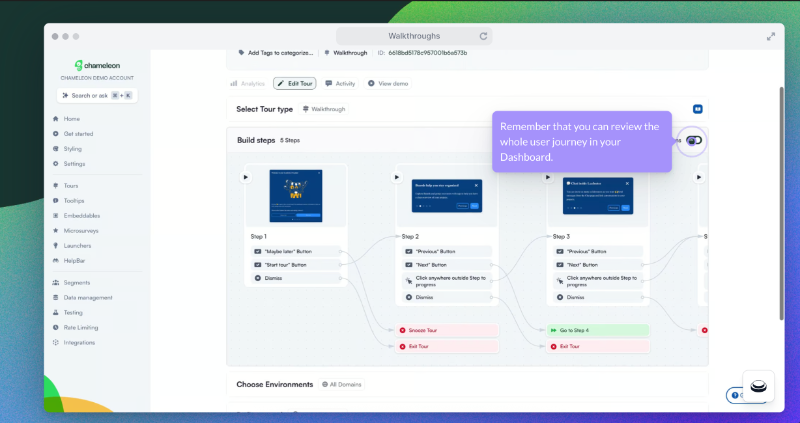Viewport: 800px width, 423px height.
Task: Click Exit Tour under Snooze Tour
Action: 447,346
